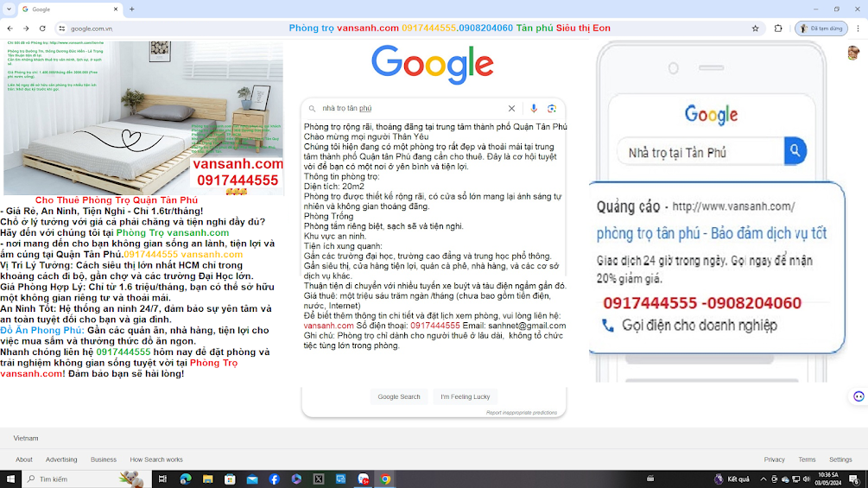868x488 pixels.
Task: Click the 'Cho Thuê Phòng Trọ Quận Tân Phú' heading
Action: point(117,200)
